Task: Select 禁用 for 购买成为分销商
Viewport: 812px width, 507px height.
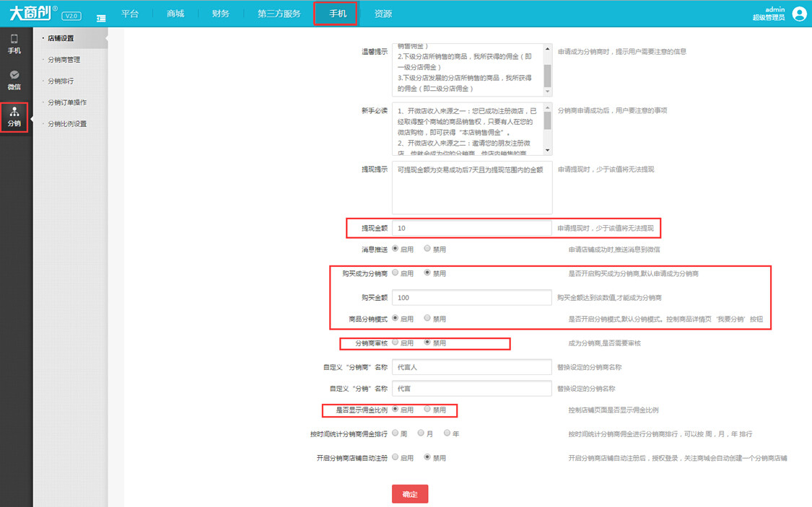Action: [x=427, y=273]
